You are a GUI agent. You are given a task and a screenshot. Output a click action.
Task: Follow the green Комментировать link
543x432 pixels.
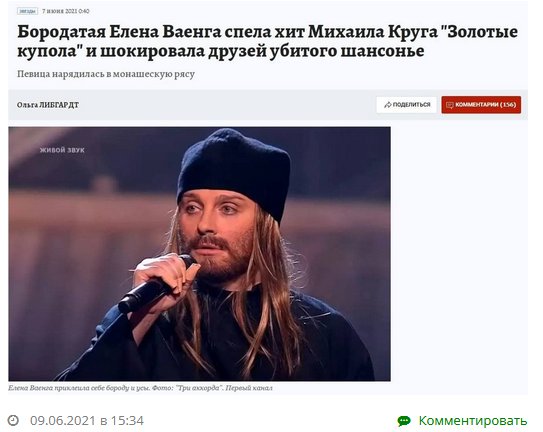tap(473, 421)
